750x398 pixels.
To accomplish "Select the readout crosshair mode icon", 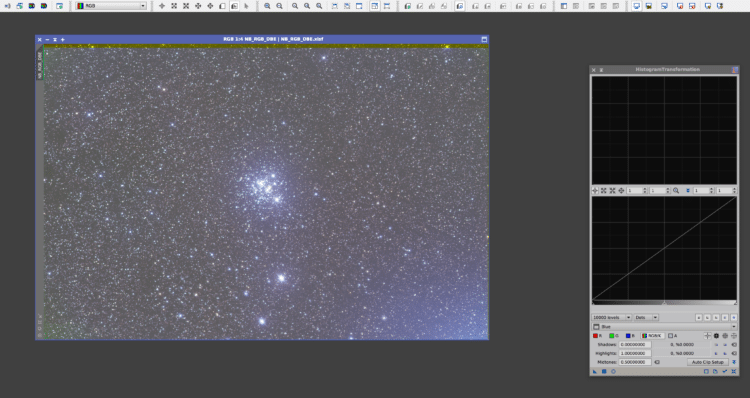I will click(x=707, y=336).
